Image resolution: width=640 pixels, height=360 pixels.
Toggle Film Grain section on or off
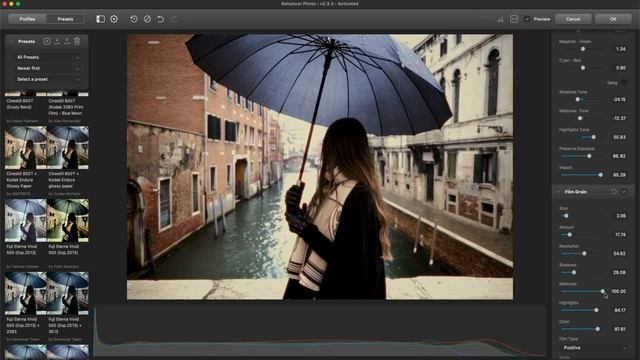pos(624,191)
